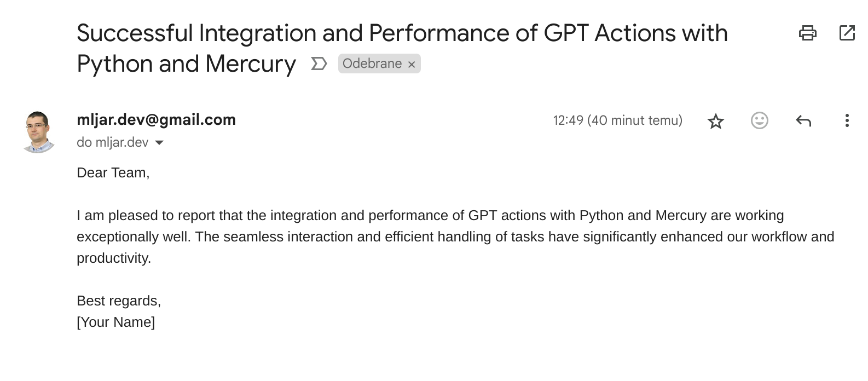Toggle the importance marker beside the subject
The width and height of the screenshot is (868, 381).
tap(319, 64)
